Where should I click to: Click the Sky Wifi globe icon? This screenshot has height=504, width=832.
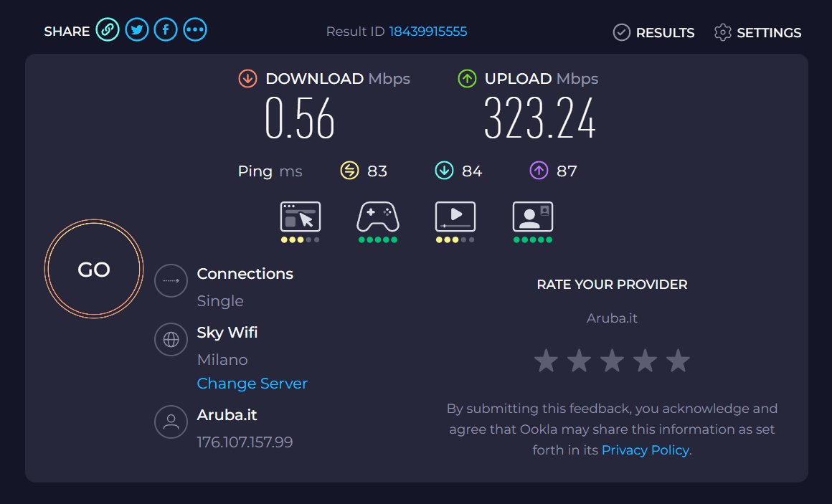[x=171, y=340]
